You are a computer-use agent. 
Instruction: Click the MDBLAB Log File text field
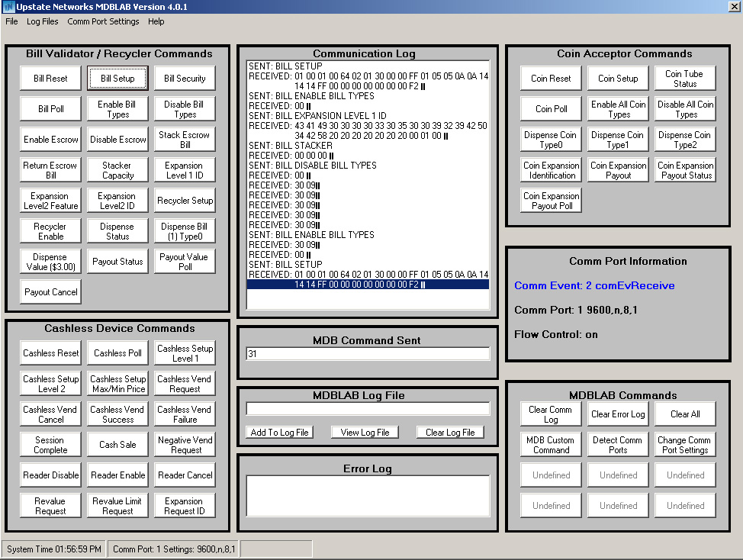pyautogui.click(x=368, y=409)
